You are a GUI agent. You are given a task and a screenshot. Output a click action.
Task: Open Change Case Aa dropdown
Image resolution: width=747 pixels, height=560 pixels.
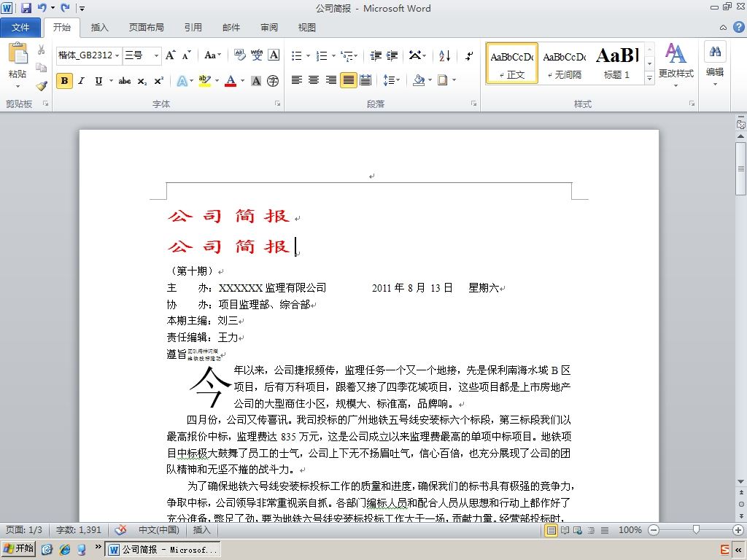pos(212,55)
